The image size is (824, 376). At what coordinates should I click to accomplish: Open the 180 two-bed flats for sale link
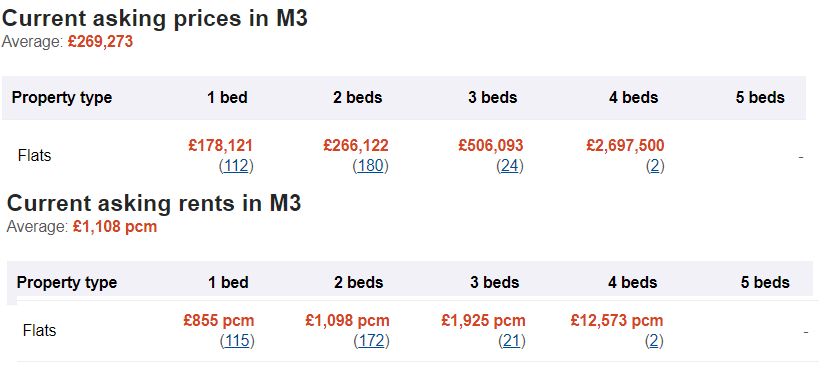(370, 167)
